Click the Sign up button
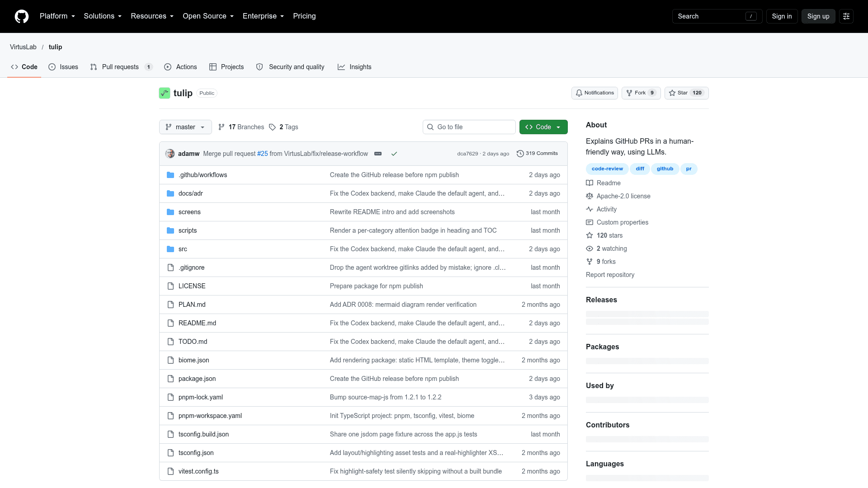The image size is (868, 488). point(818,16)
